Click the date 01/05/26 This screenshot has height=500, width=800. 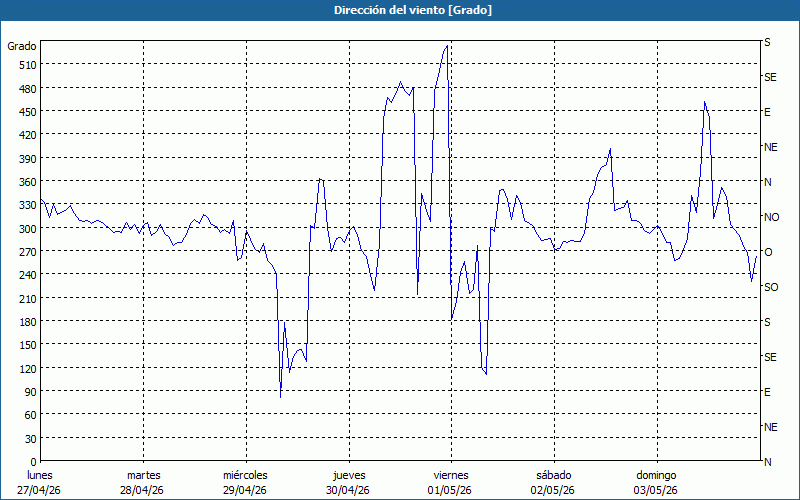point(450,491)
